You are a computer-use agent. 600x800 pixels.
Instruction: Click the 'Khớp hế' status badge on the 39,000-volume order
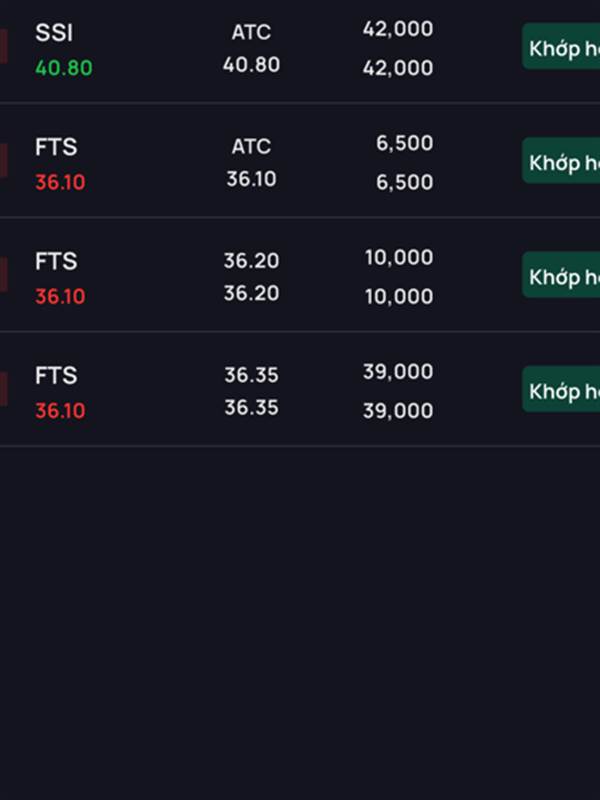pyautogui.click(x=562, y=390)
